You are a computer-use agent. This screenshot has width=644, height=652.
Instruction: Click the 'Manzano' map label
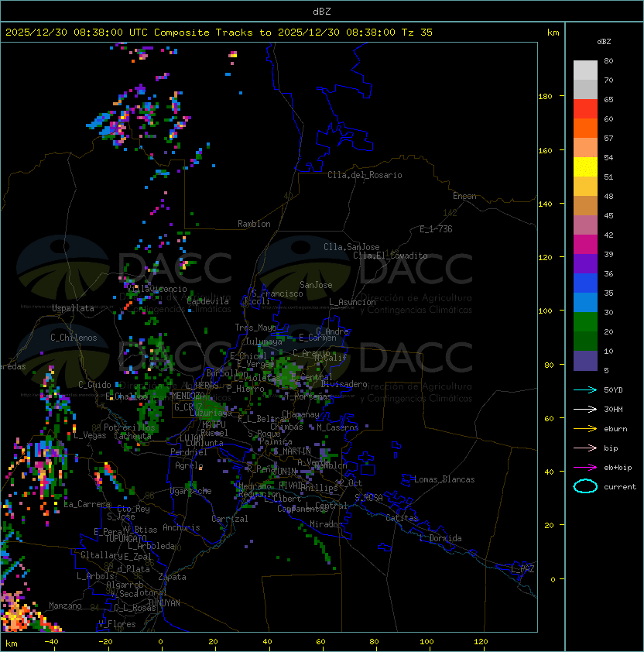click(x=65, y=606)
